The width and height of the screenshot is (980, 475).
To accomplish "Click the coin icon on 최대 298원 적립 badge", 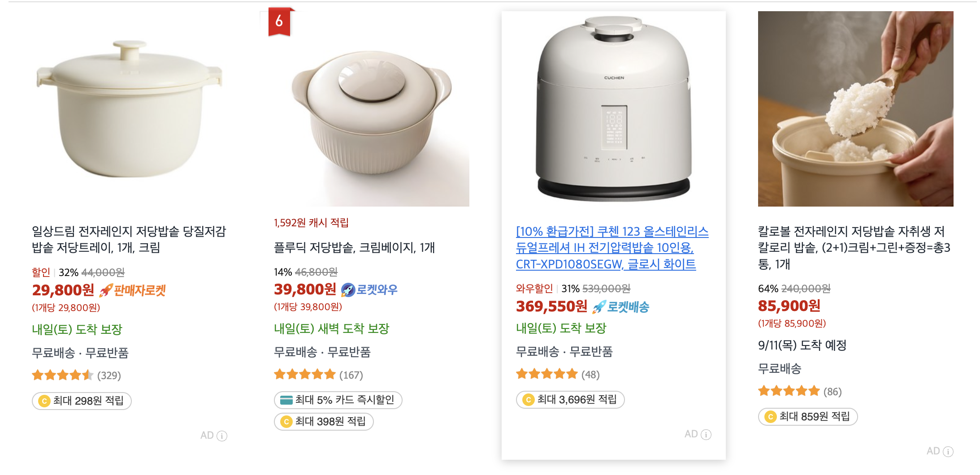I will click(x=44, y=401).
